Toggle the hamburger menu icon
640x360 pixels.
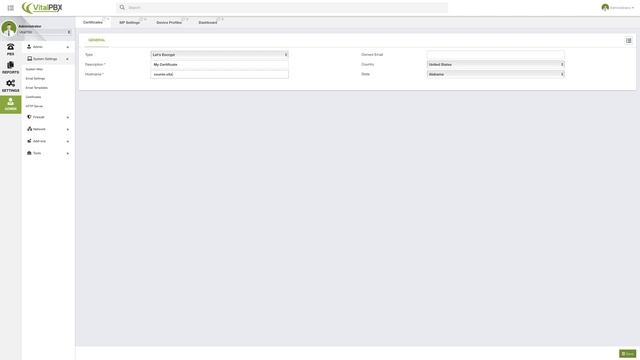tap(11, 8)
